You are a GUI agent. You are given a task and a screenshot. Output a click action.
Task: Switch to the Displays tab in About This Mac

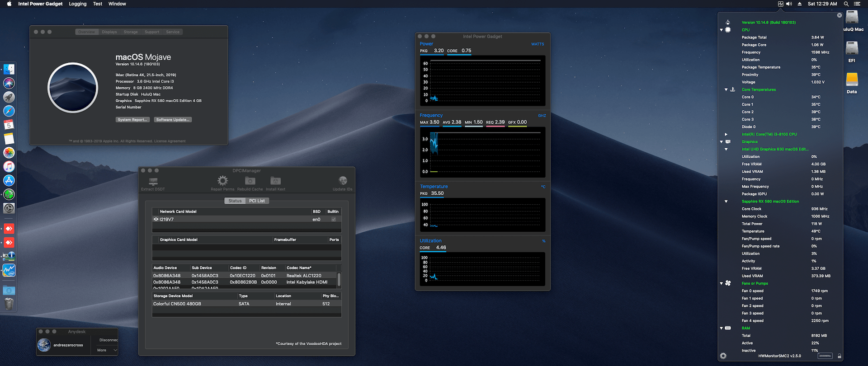[x=109, y=32]
